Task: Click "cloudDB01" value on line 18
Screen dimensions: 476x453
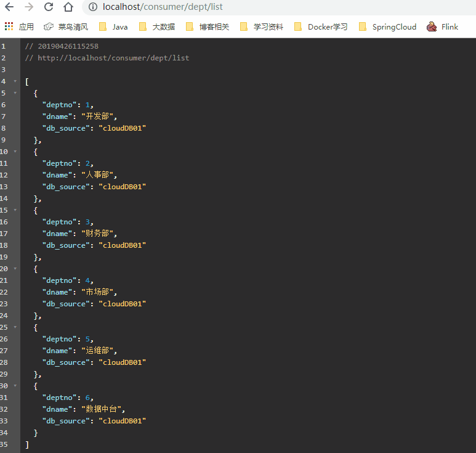Action: click(123, 245)
